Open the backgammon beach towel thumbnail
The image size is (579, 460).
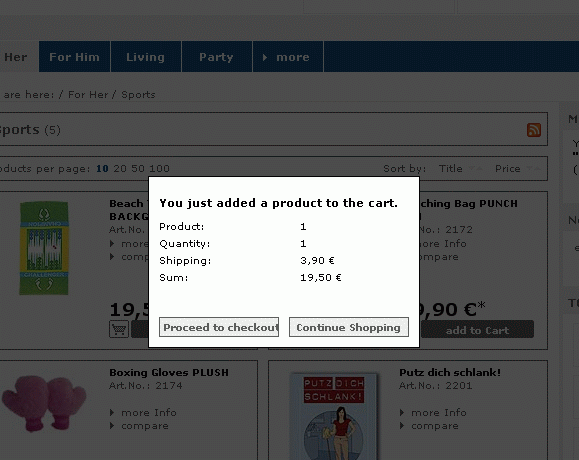tap(44, 248)
